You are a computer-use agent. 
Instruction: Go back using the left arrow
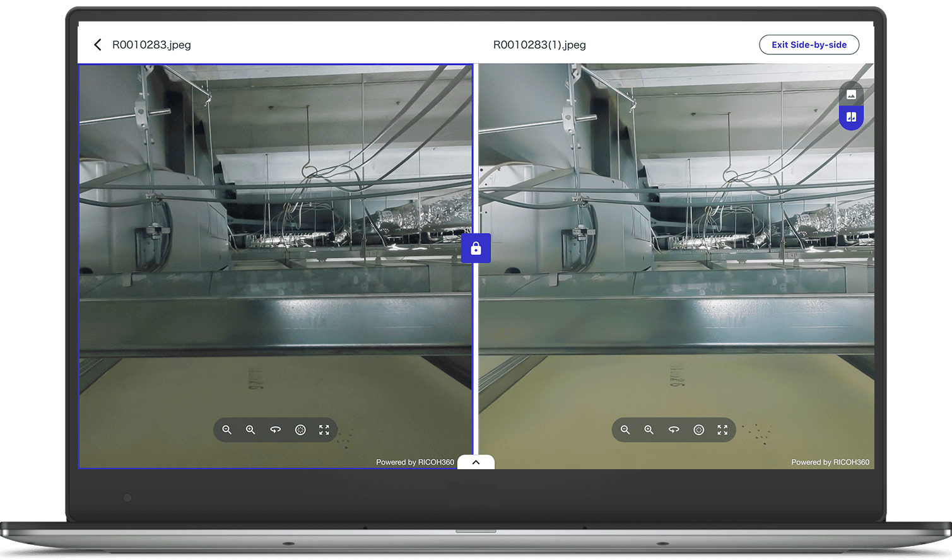pyautogui.click(x=98, y=44)
